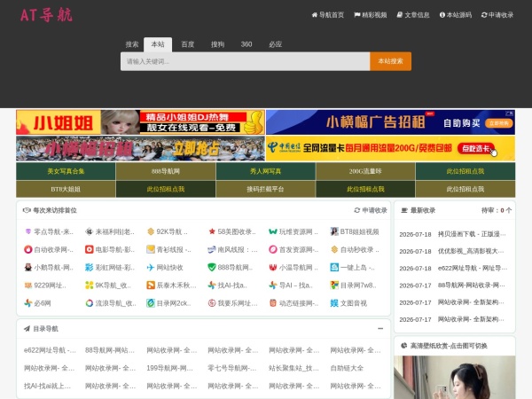This screenshot has height=399, width=532.
Task: Switch to the 百度 search tab
Action: tap(188, 44)
